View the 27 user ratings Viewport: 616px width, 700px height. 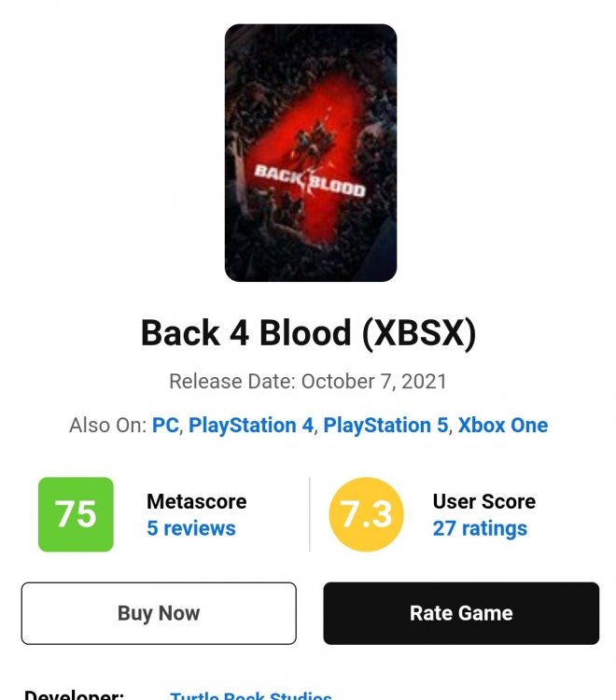479,528
